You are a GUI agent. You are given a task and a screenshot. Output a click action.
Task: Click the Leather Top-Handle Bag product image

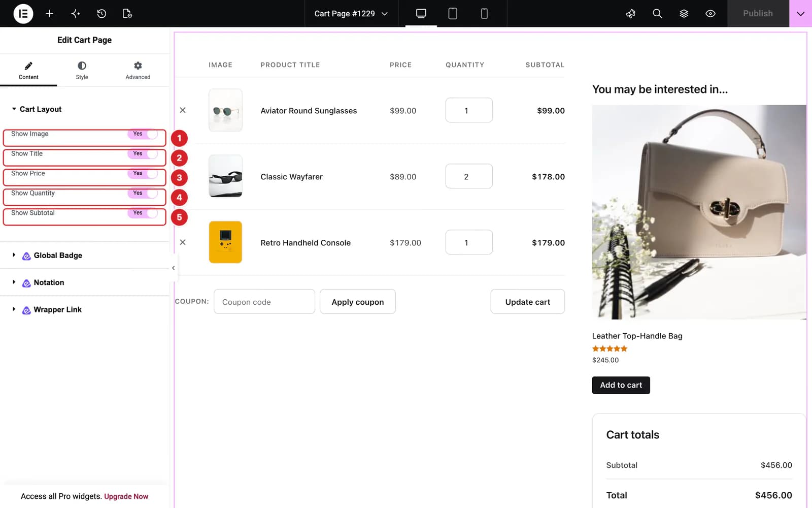(699, 212)
